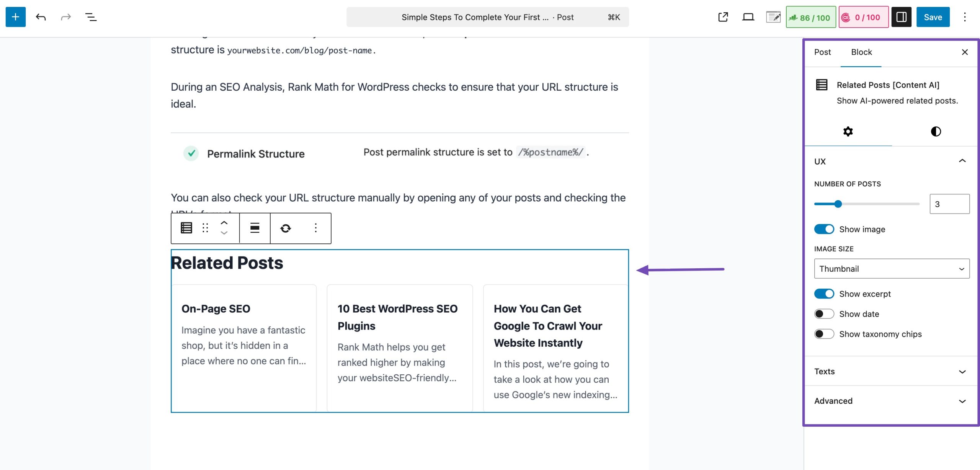Open Rank Math SEO score 86/100
The width and height of the screenshot is (980, 470).
tap(810, 17)
